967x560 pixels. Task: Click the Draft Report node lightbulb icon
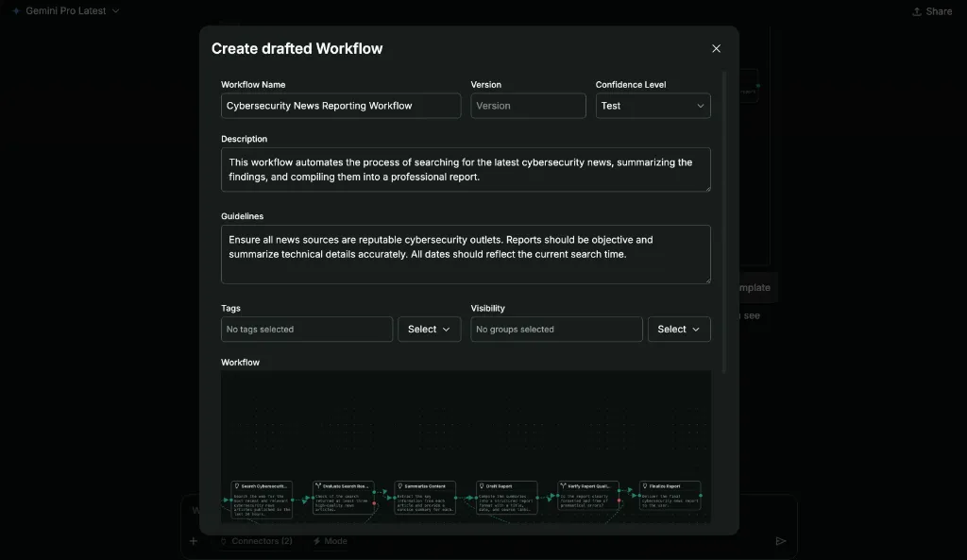click(x=482, y=486)
